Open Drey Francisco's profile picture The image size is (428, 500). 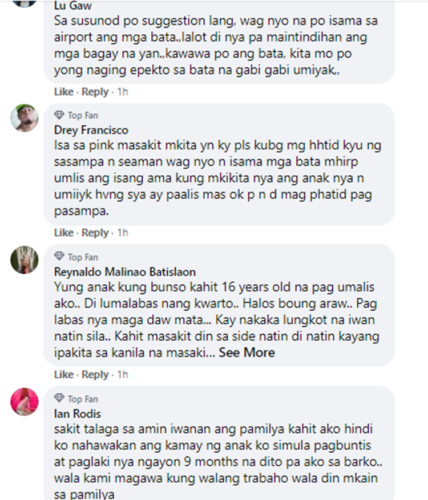pos(24,118)
